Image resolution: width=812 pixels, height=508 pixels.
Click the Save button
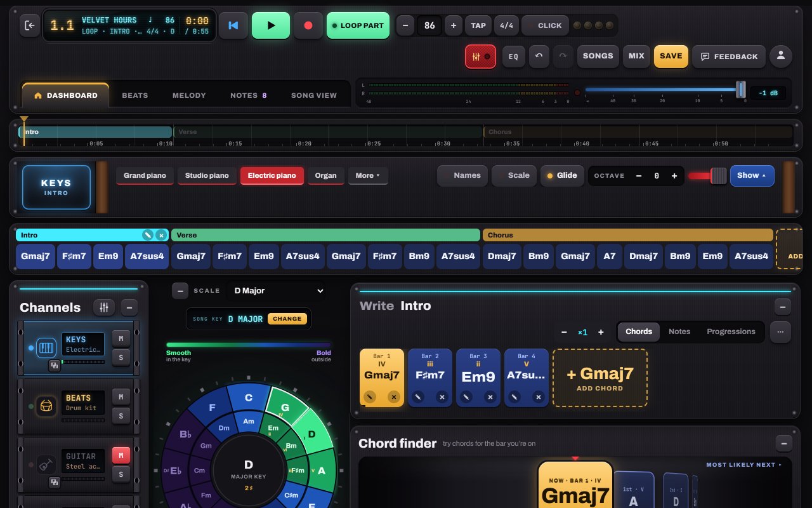(671, 57)
